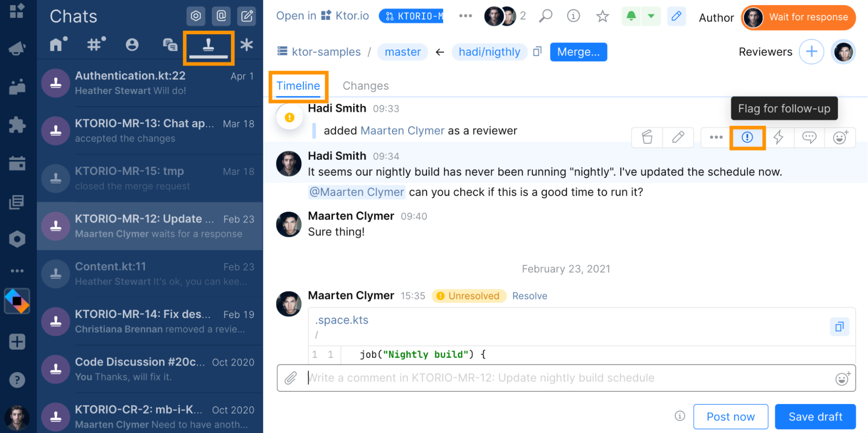Open message more-actions ellipsis

pyautogui.click(x=716, y=138)
